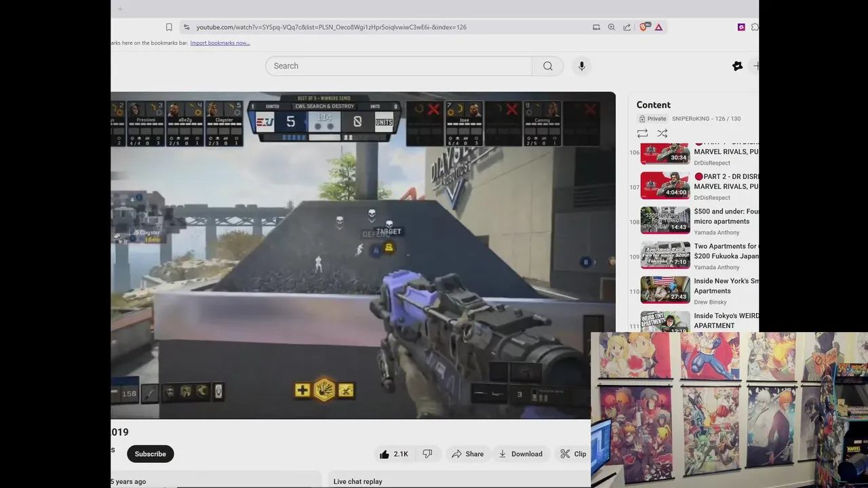Image resolution: width=868 pixels, height=488 pixels.
Task: Open the Live chat replay panel
Action: [358, 481]
